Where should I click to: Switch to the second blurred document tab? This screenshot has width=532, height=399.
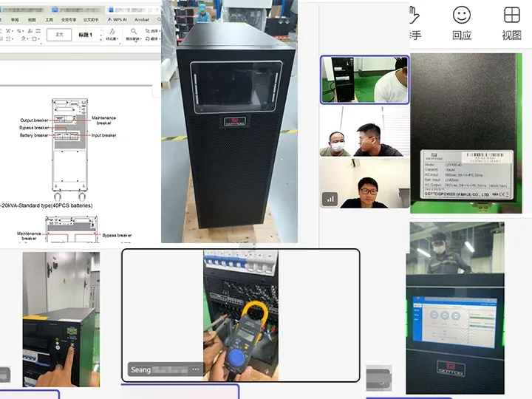pos(78,10)
